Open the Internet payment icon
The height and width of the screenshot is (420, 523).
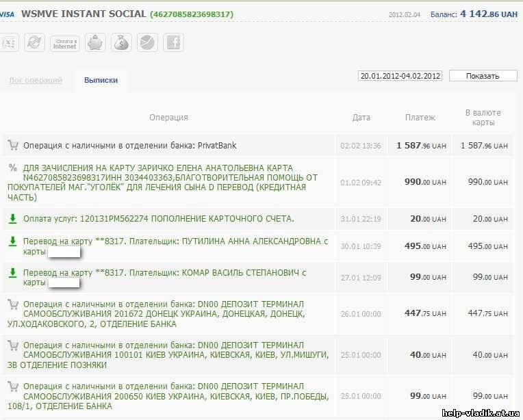tap(65, 43)
